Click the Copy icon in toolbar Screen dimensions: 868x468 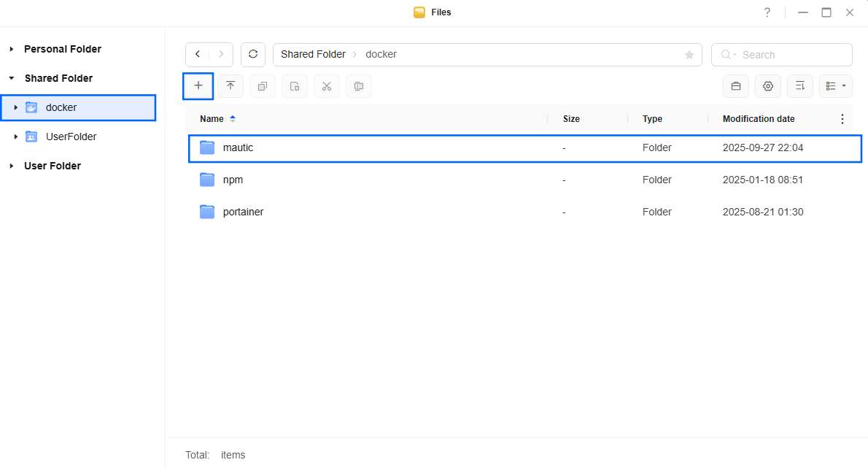263,86
